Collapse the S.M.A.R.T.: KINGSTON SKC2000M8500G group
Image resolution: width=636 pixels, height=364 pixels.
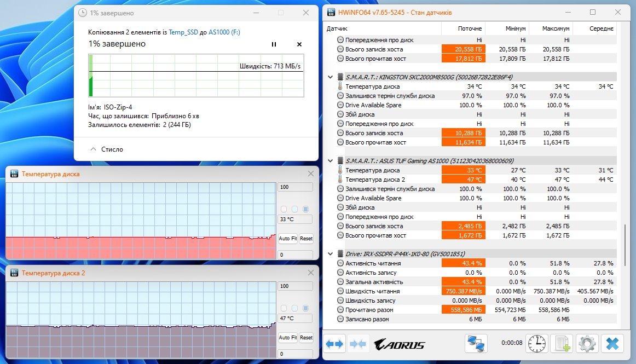(x=330, y=77)
